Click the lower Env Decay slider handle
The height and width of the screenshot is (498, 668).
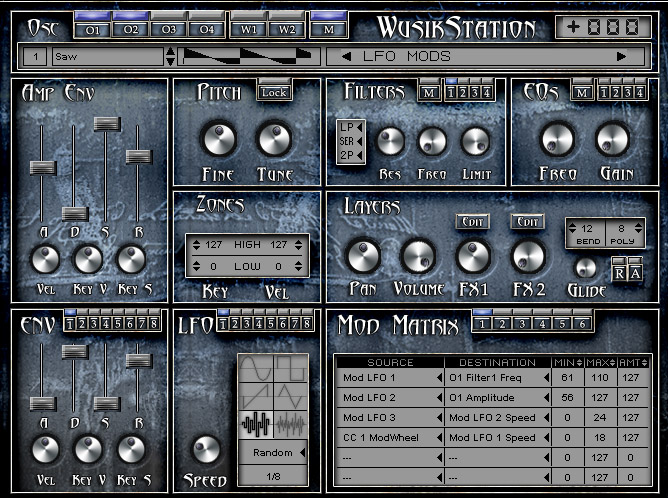pos(75,352)
